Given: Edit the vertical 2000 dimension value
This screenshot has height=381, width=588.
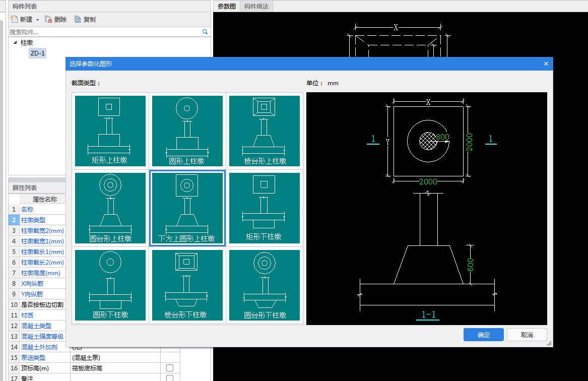Looking at the screenshot, I should coord(470,142).
